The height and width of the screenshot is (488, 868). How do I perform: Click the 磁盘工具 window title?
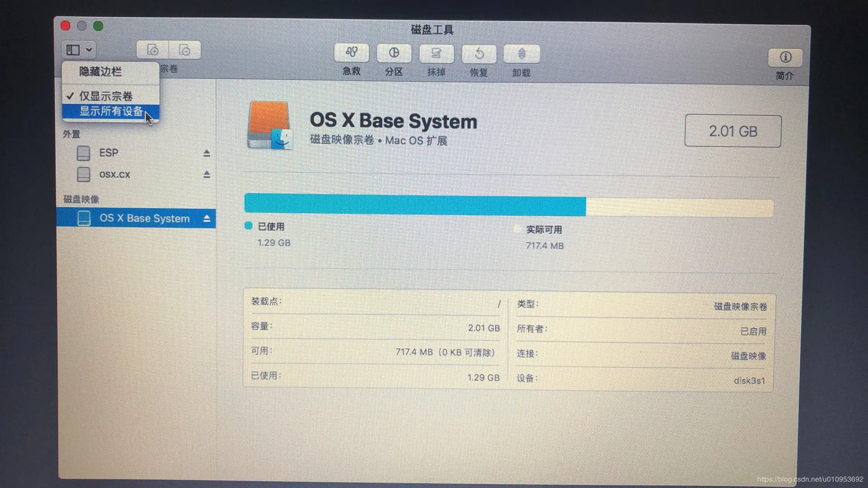click(432, 30)
